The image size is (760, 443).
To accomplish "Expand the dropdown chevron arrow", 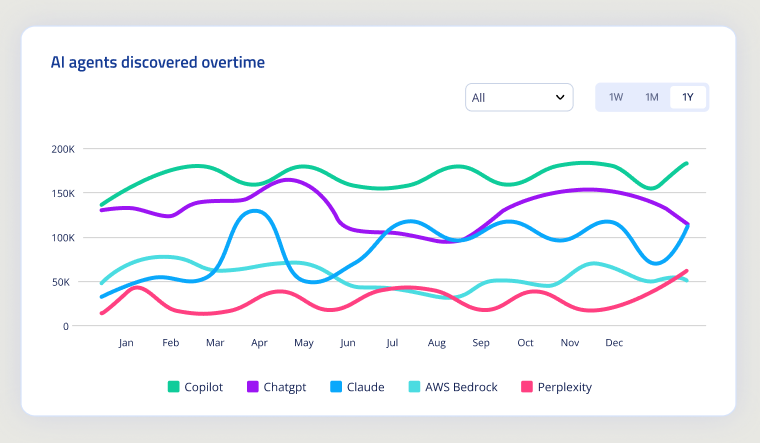I will point(559,97).
